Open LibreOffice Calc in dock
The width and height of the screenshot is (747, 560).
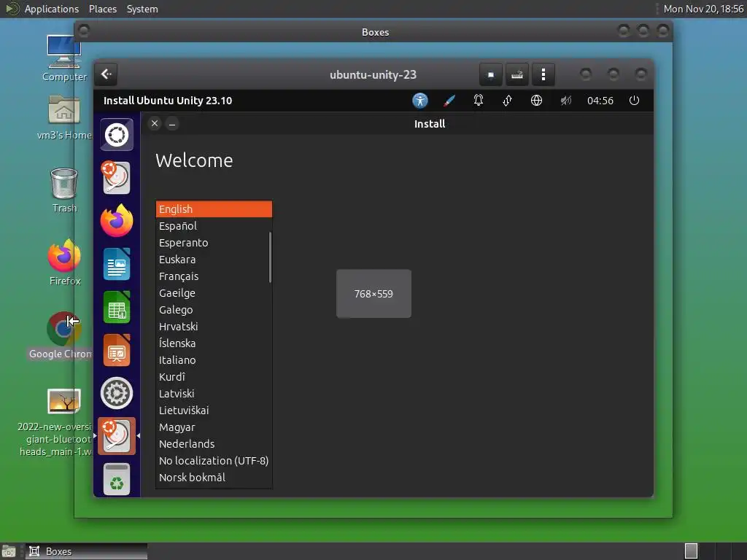pos(117,307)
